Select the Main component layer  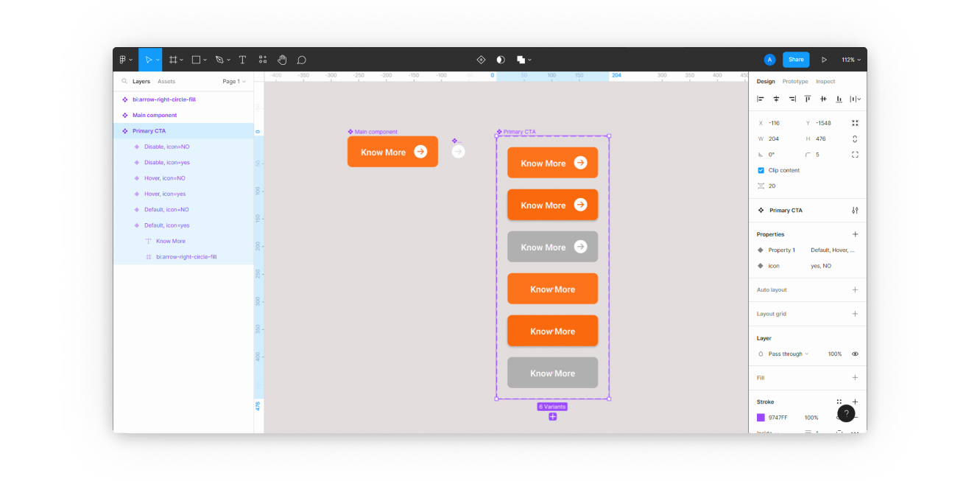(x=183, y=115)
